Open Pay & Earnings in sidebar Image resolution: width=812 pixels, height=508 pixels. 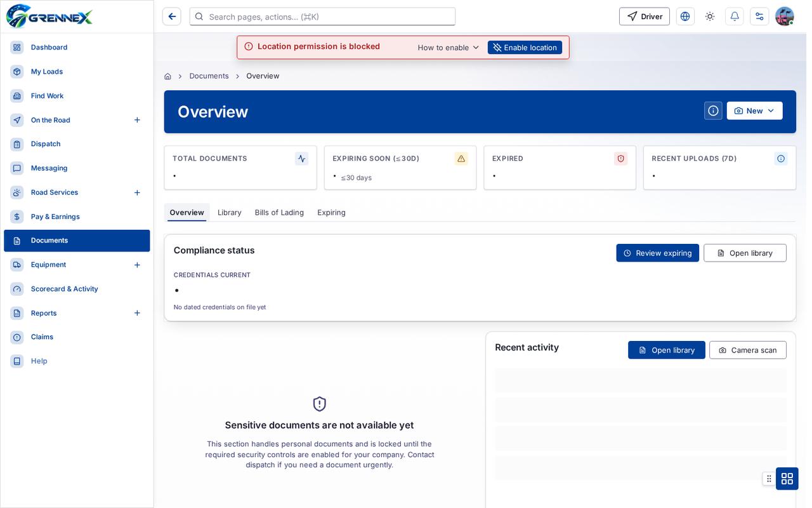coord(77,217)
